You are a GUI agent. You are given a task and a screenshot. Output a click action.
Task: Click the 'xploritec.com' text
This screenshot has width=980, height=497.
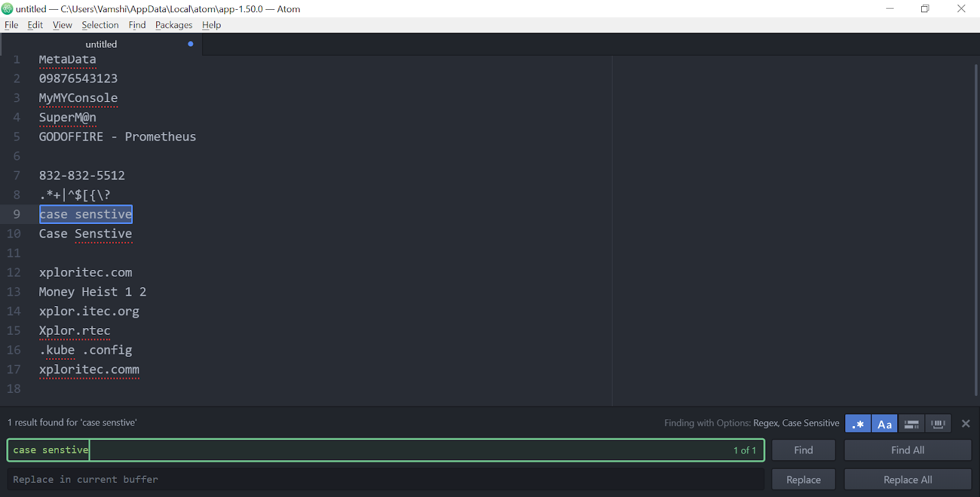(86, 272)
